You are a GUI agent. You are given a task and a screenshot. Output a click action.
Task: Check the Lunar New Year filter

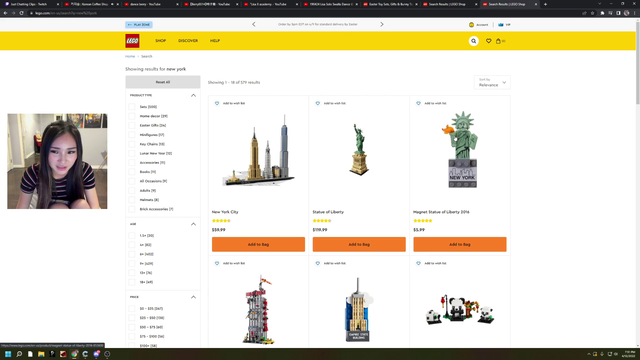coord(132,153)
